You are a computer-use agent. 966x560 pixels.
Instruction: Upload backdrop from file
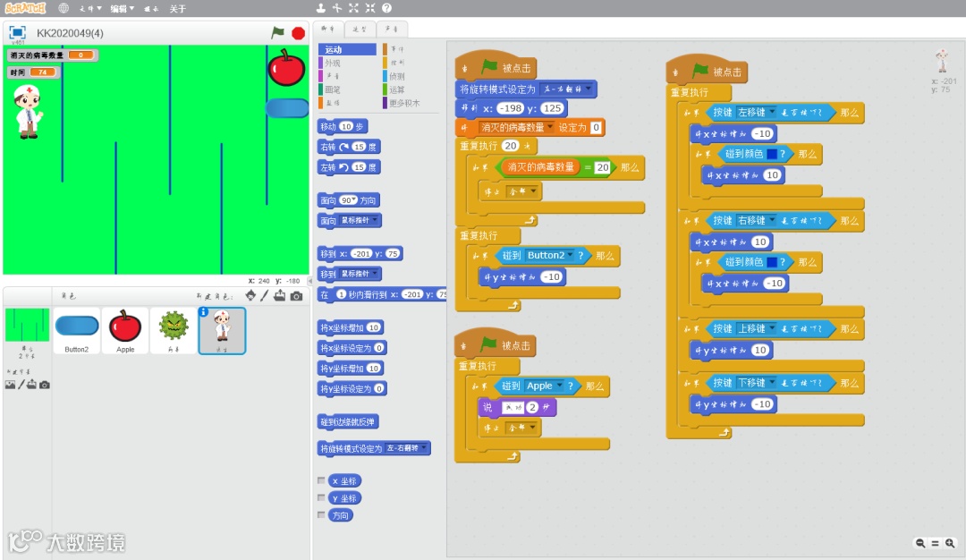tap(32, 385)
